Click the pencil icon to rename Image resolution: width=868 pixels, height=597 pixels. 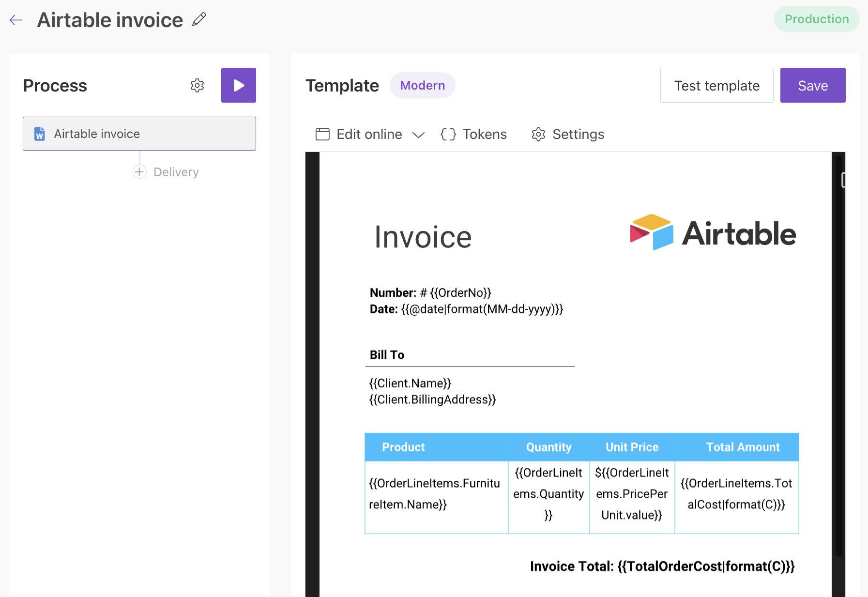click(199, 19)
